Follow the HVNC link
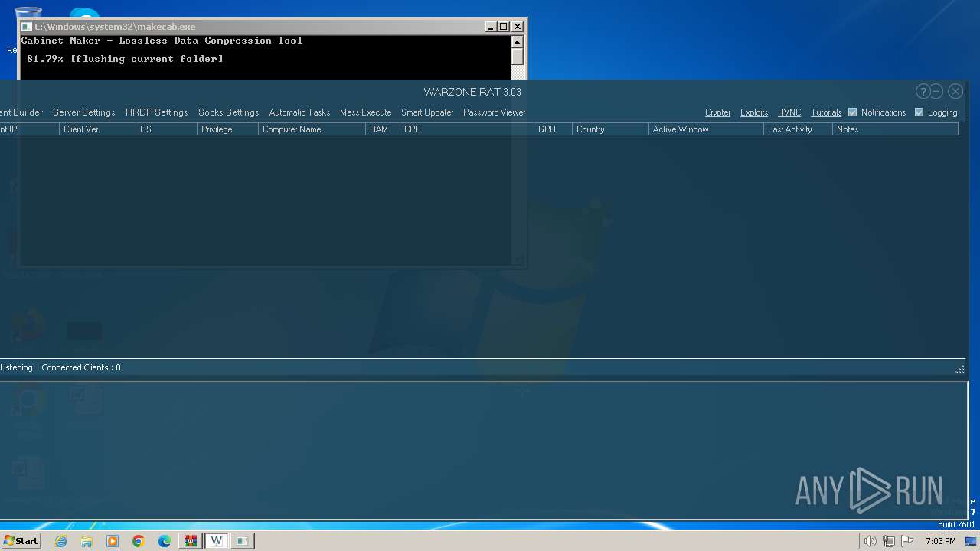Screen dimensions: 980x551 click(x=789, y=112)
